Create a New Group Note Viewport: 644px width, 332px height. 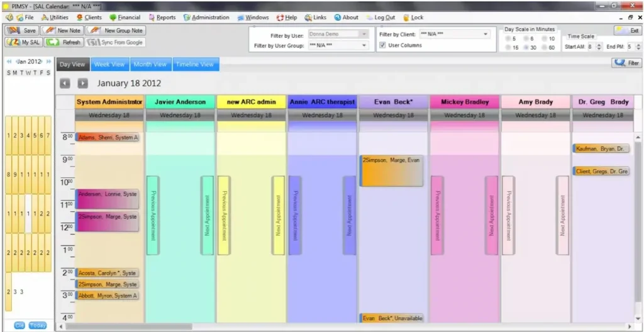tap(116, 30)
